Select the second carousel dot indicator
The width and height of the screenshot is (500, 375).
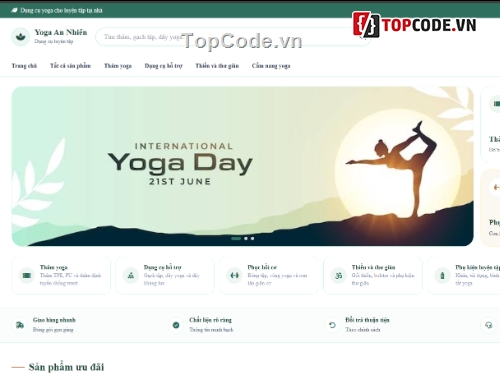(246, 238)
